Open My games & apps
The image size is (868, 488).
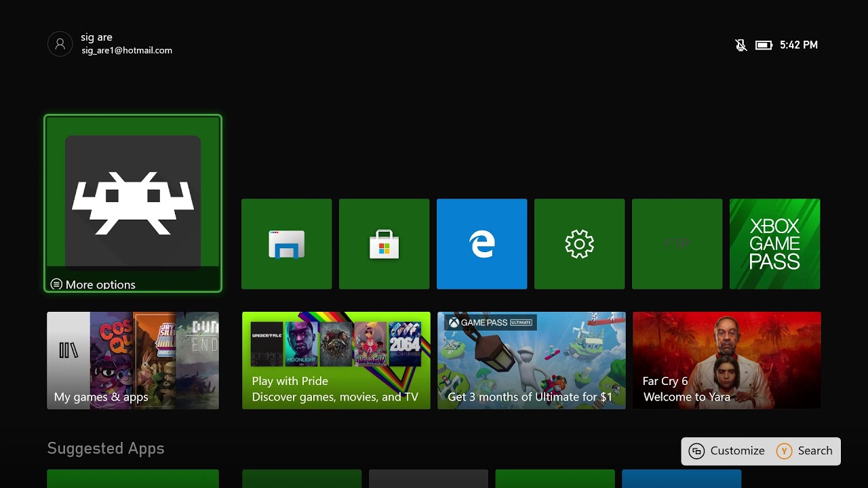[x=133, y=361]
